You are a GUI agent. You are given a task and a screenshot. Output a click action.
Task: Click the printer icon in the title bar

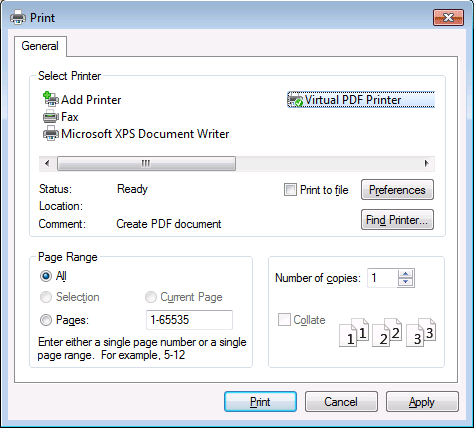click(x=18, y=17)
